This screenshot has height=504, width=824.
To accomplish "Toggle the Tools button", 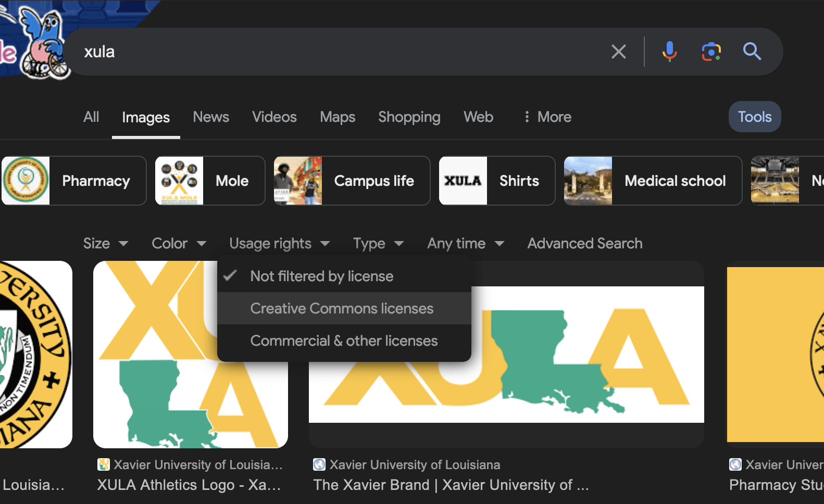I will tap(755, 117).
